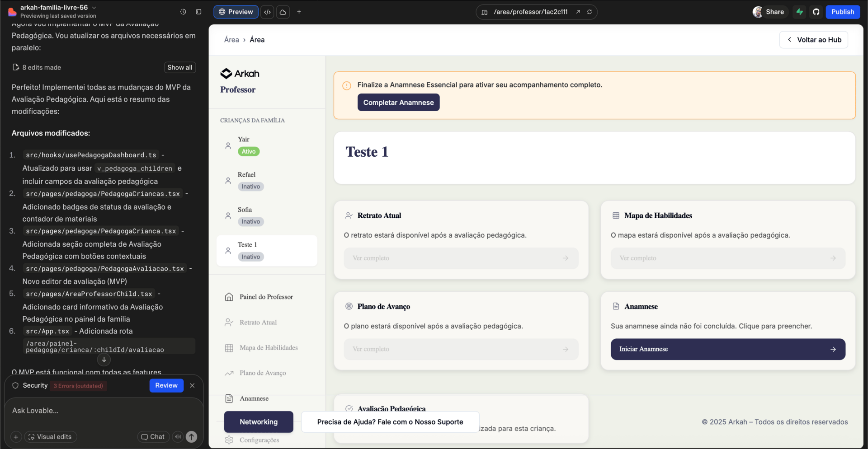Click the first 'Área' breadcrumb link

coord(231,40)
